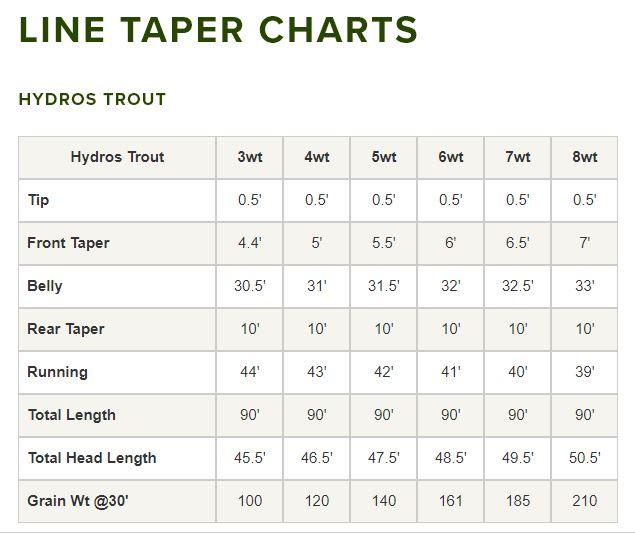This screenshot has height=534, width=635.
Task: Click the 8wt column header
Action: [584, 157]
